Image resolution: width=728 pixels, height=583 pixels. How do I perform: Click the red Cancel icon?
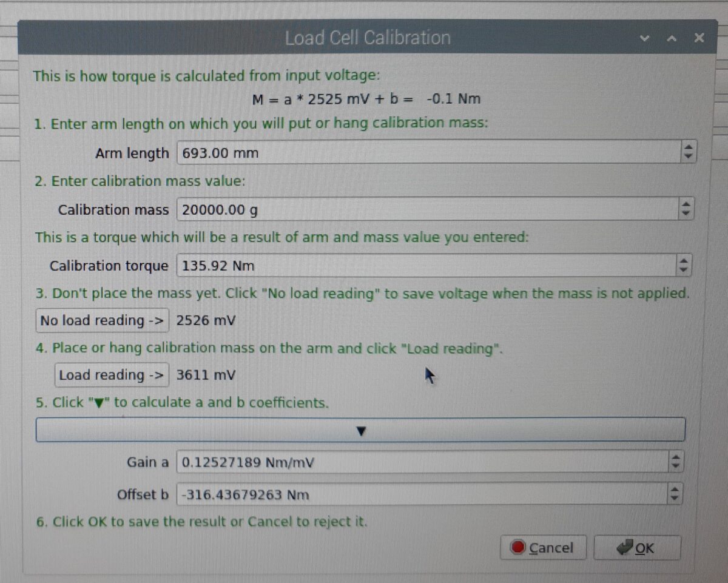(x=517, y=547)
